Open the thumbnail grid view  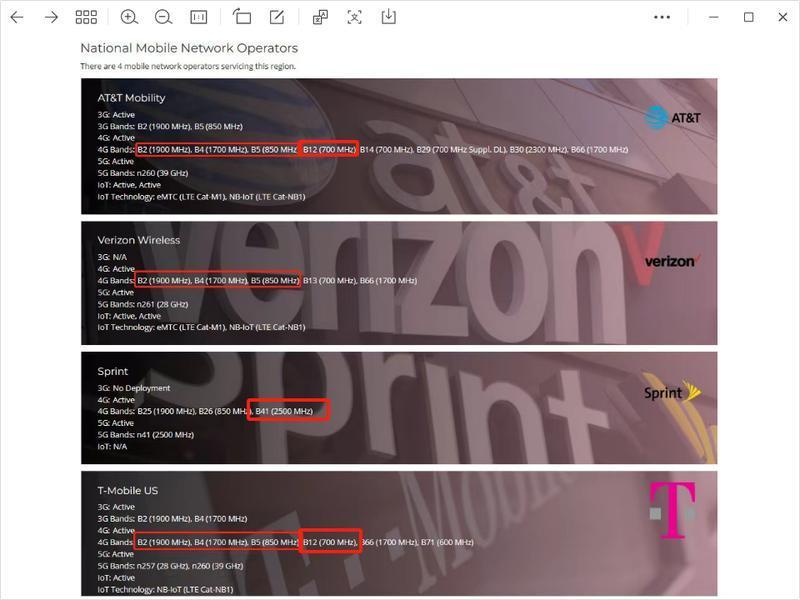[87, 17]
